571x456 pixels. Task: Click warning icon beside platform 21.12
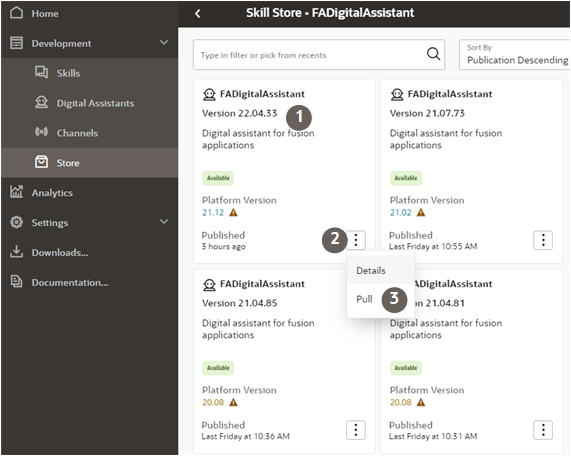(x=233, y=213)
